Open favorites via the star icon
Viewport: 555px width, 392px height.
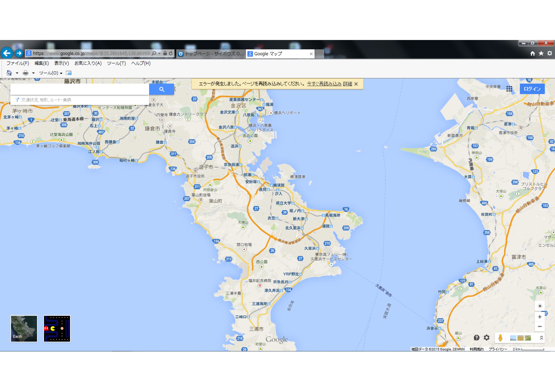[541, 53]
